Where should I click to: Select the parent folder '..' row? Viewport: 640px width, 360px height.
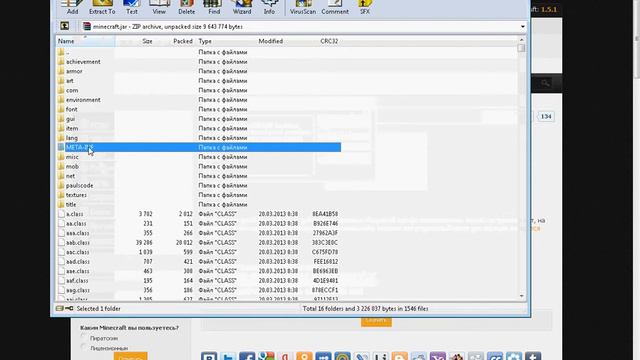pyautogui.click(x=199, y=52)
